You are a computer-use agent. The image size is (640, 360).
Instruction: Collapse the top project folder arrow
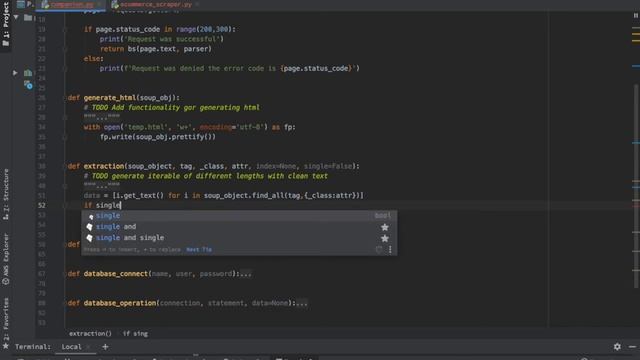[x=16, y=17]
